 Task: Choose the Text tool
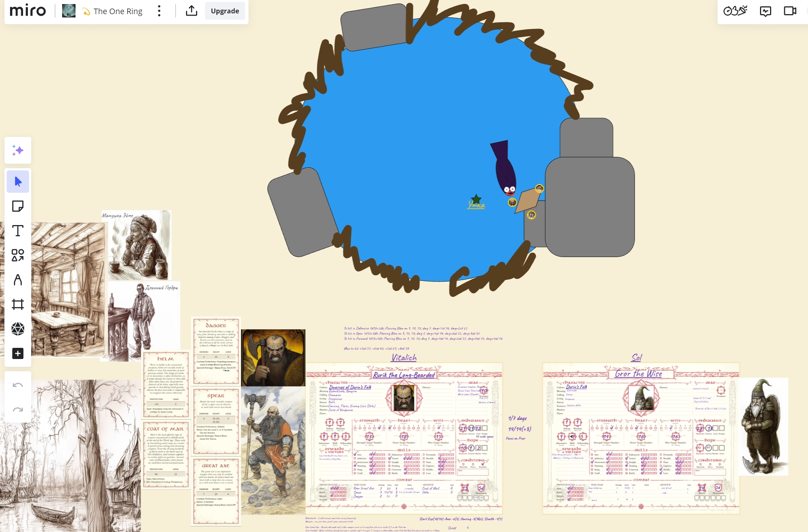(17, 231)
